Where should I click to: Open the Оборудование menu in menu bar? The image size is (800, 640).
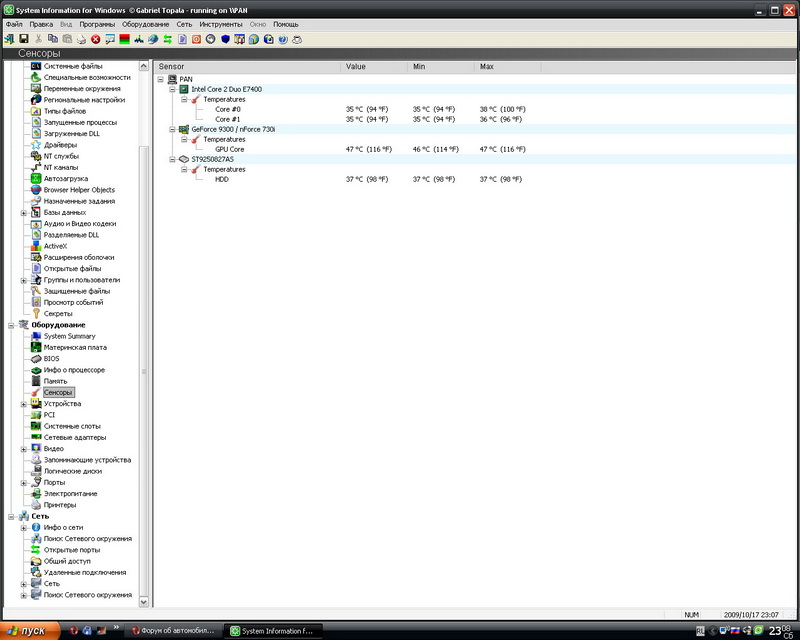pyautogui.click(x=146, y=23)
